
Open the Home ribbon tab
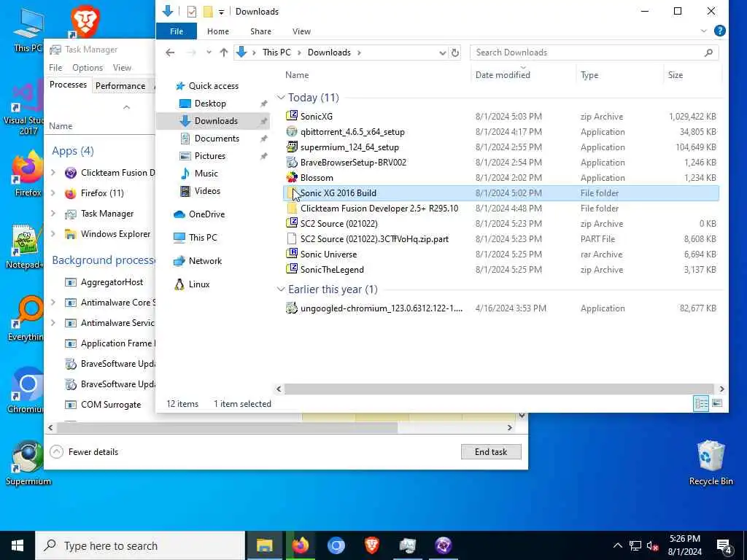217,31
